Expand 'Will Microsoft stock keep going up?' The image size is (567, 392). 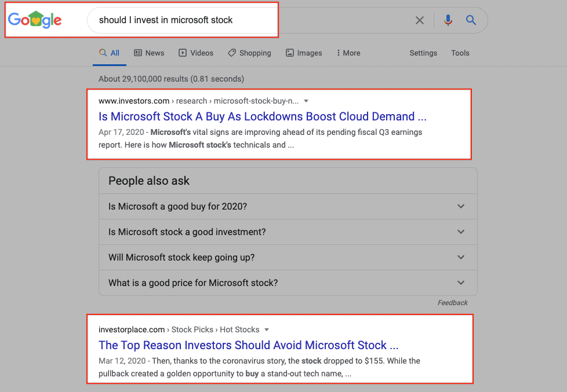pyautogui.click(x=288, y=257)
